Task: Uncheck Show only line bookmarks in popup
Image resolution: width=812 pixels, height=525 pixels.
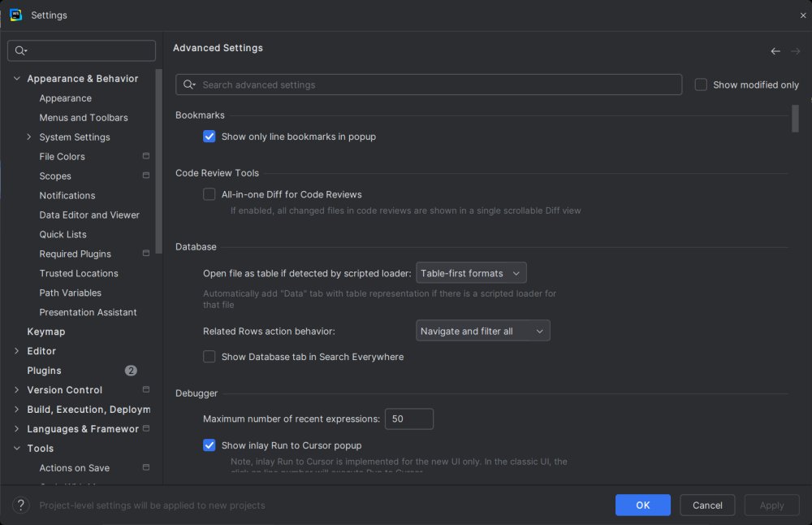Action: 209,137
